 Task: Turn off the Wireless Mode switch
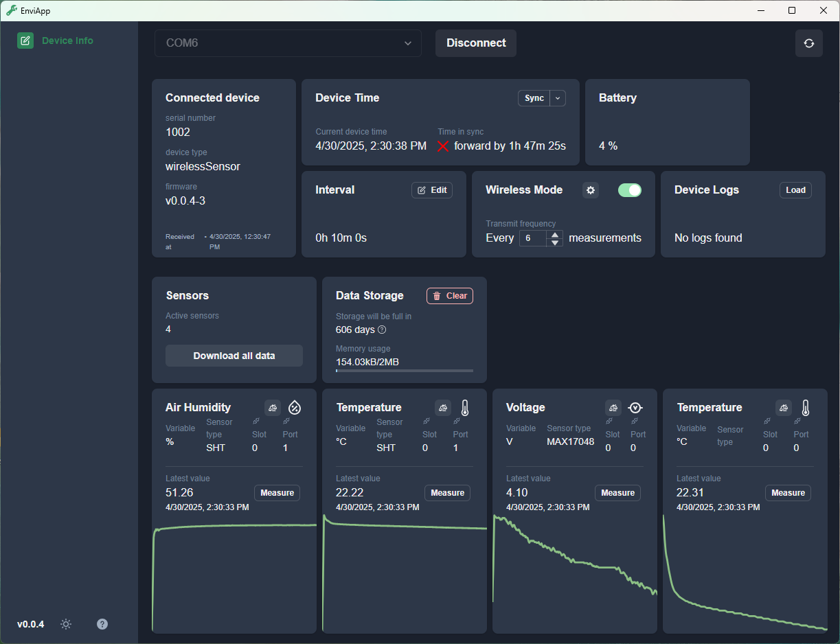click(629, 190)
